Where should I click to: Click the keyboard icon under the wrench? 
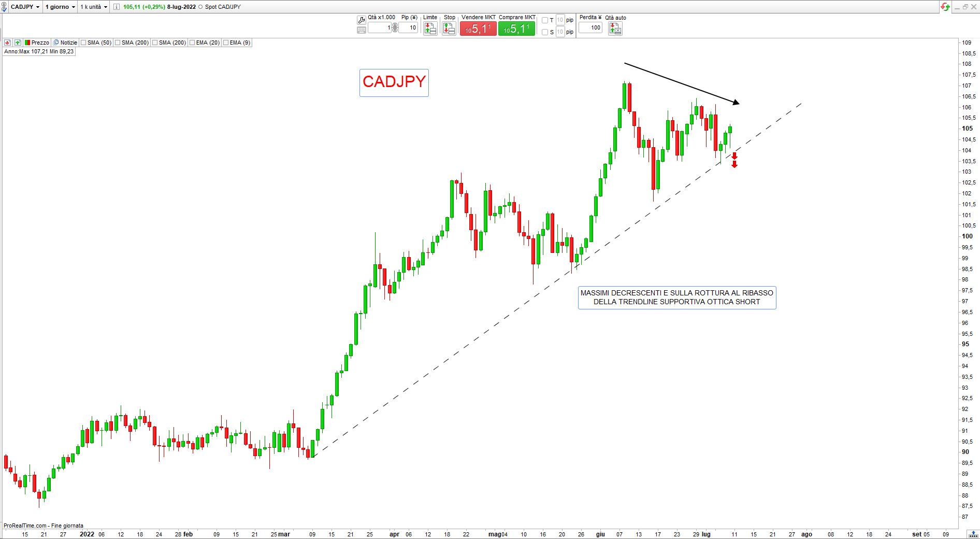(x=362, y=30)
